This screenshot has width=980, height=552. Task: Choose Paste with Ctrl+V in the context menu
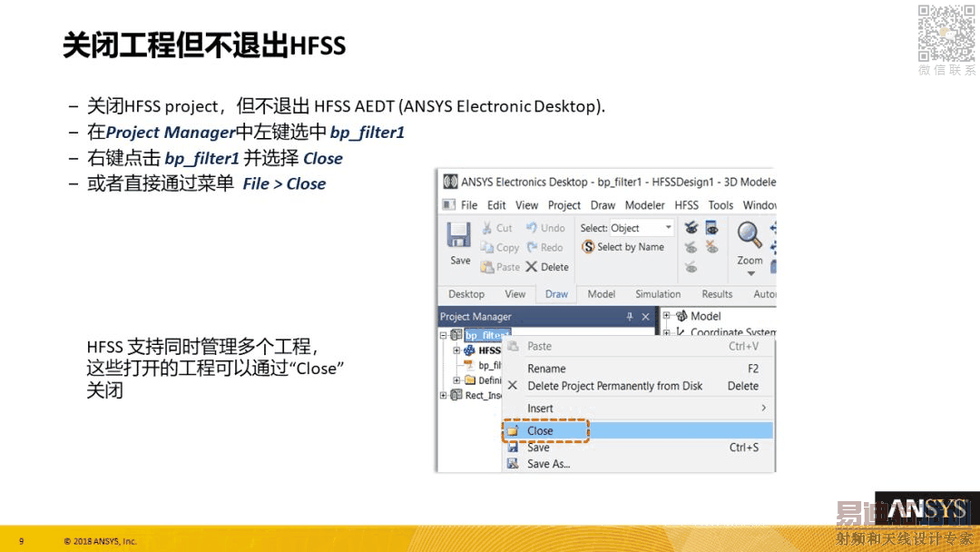638,346
